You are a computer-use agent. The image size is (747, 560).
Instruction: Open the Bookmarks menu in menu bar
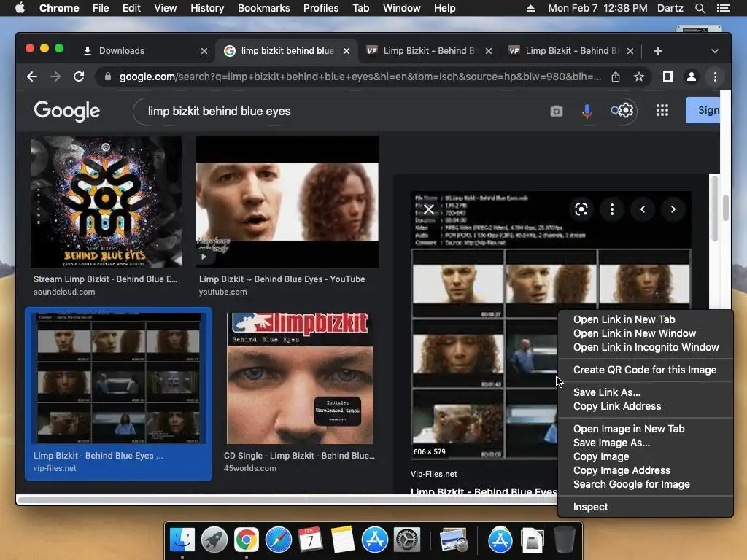(263, 8)
